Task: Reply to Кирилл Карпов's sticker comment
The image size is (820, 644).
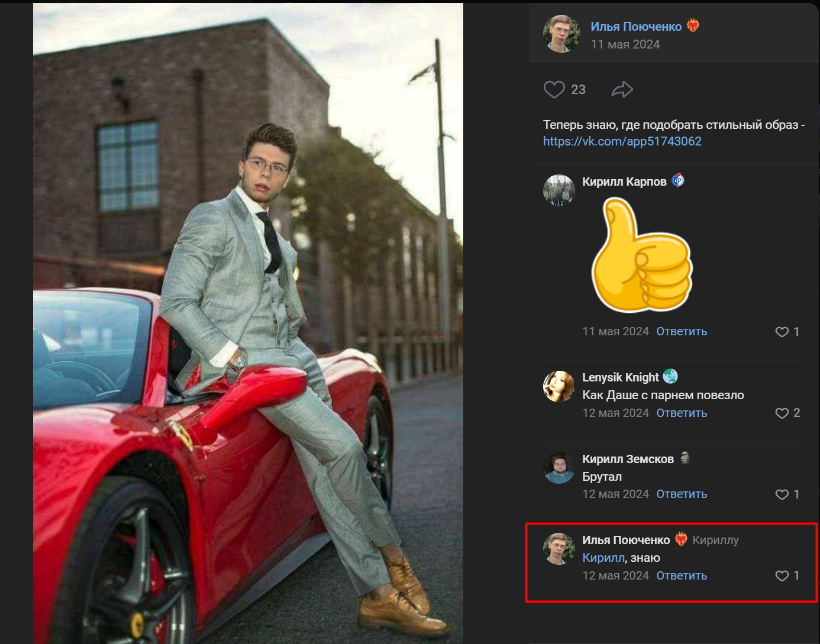Action: pyautogui.click(x=682, y=332)
